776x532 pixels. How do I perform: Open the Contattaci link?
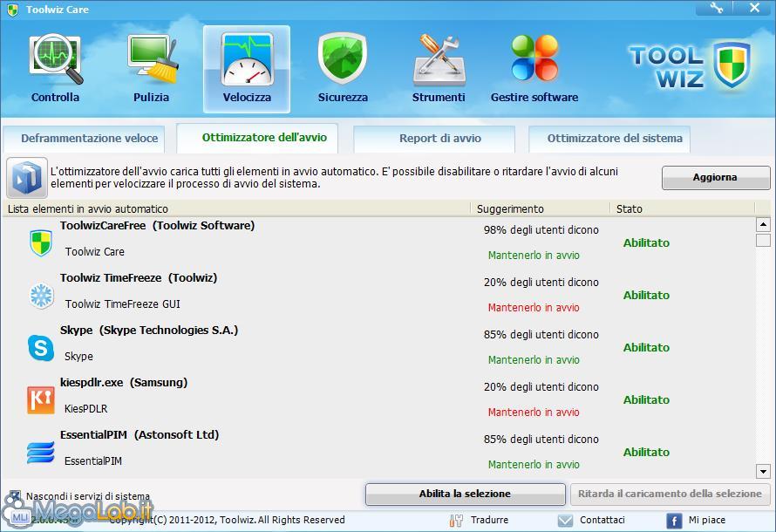coord(602,520)
